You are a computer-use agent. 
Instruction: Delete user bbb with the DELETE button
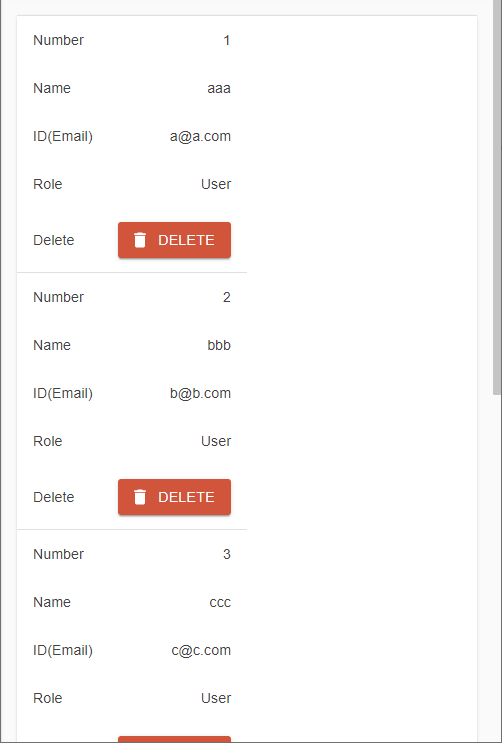pyautogui.click(x=174, y=497)
